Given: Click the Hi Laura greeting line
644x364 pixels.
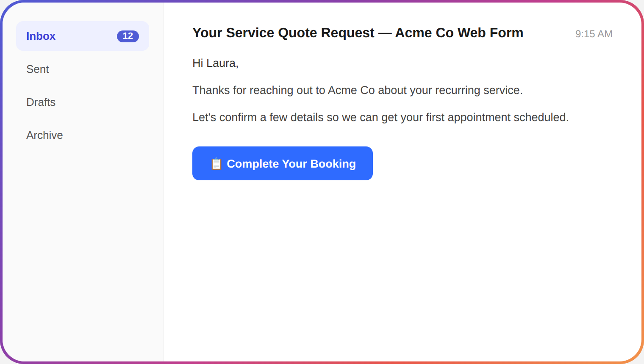Looking at the screenshot, I should click(215, 63).
